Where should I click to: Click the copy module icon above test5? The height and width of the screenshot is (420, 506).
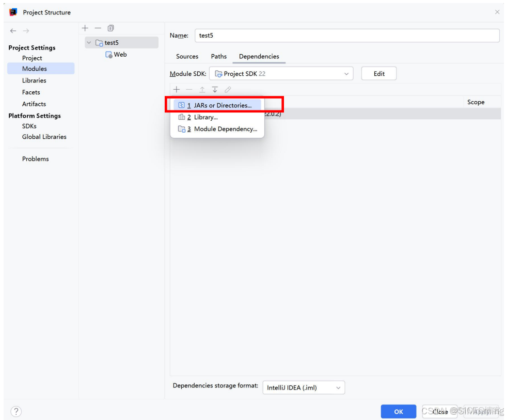110,28
